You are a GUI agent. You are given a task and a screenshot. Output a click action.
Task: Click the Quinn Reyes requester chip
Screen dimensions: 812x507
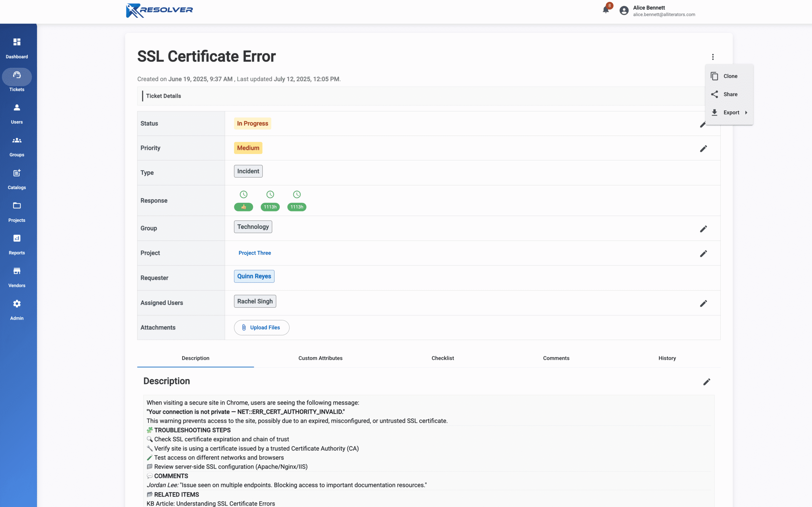254,276
